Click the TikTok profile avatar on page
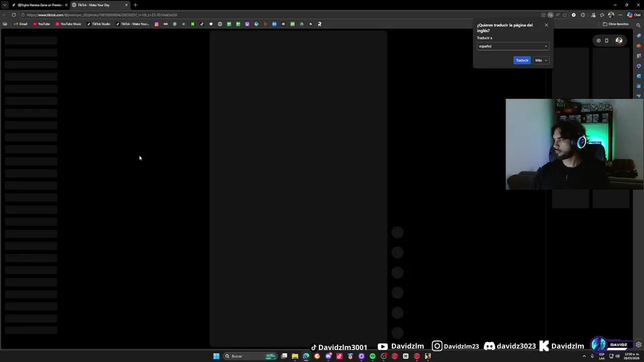The image size is (644, 362). 619,41
